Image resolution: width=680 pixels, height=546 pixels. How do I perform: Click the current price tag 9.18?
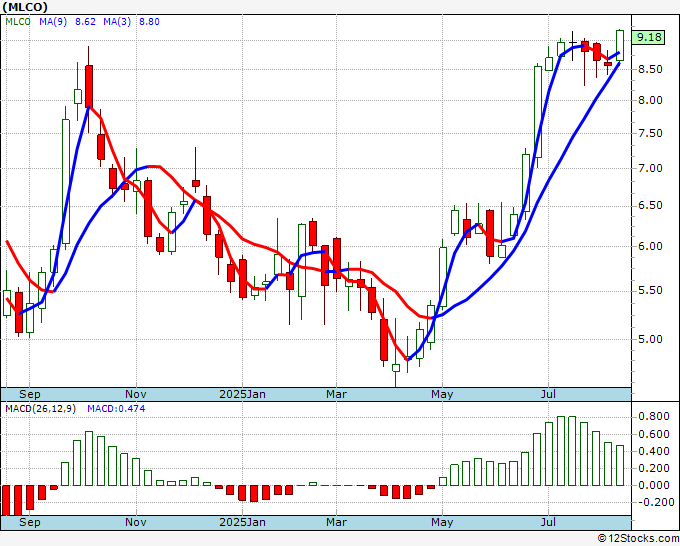(x=648, y=37)
